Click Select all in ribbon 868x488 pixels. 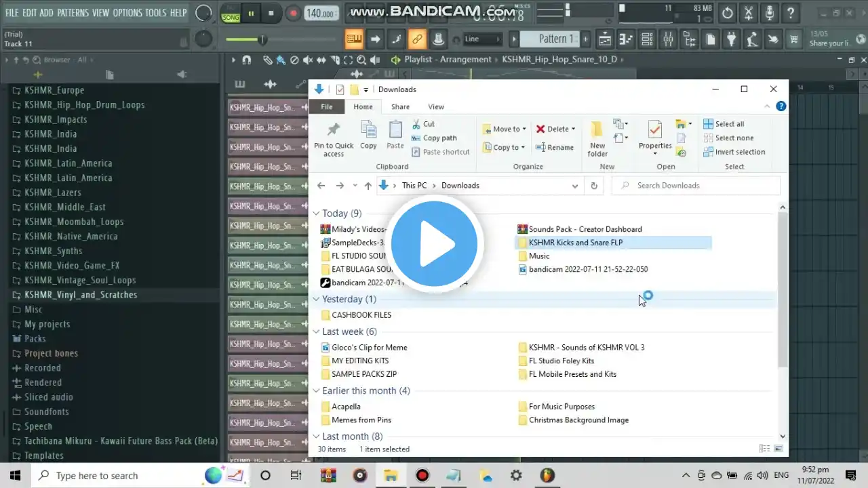(724, 124)
